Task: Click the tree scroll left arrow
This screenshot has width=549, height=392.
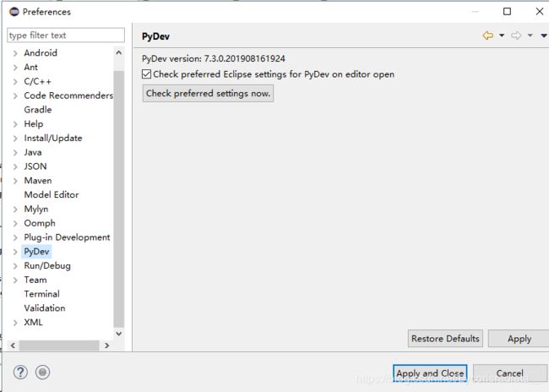Action: click(x=13, y=346)
